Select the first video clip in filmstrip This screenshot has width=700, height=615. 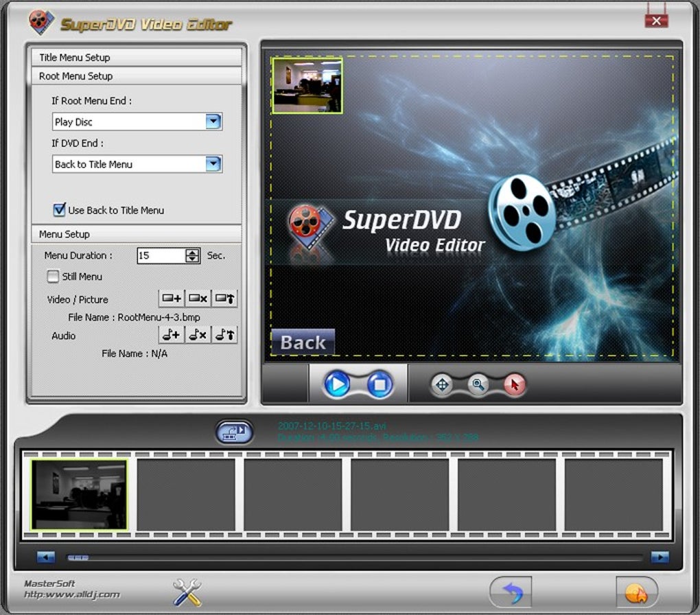(79, 495)
